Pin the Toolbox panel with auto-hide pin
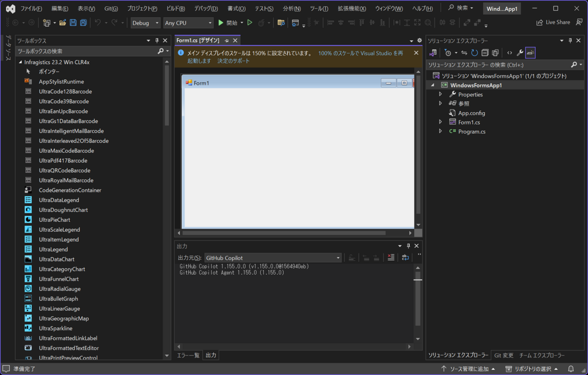The width and height of the screenshot is (588, 375). point(157,41)
